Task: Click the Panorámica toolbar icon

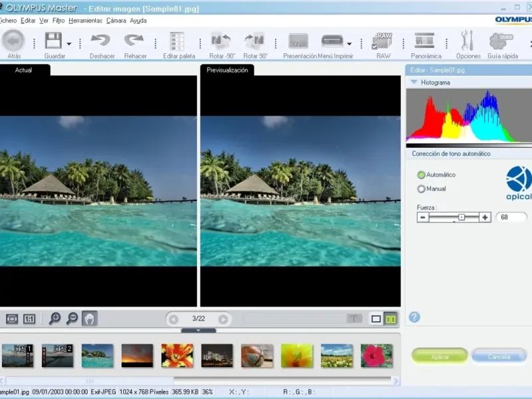Action: [426, 42]
